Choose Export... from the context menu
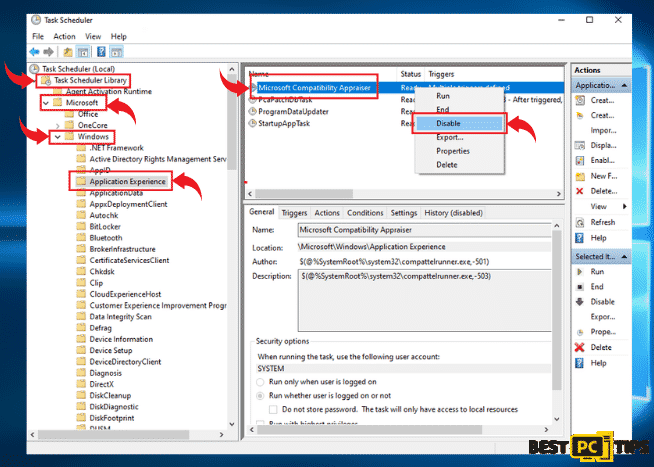The height and width of the screenshot is (467, 654). (x=459, y=137)
